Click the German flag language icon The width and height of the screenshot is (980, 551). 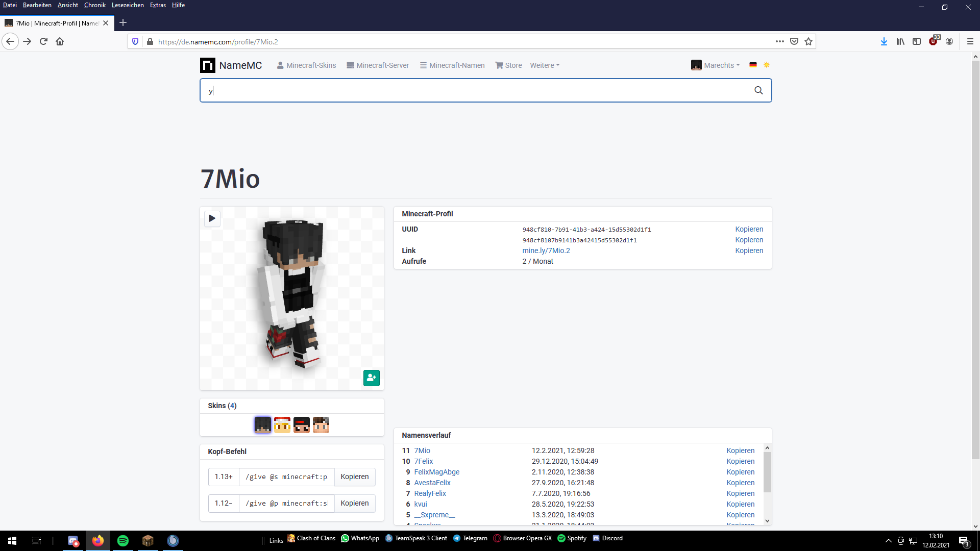[x=753, y=65]
